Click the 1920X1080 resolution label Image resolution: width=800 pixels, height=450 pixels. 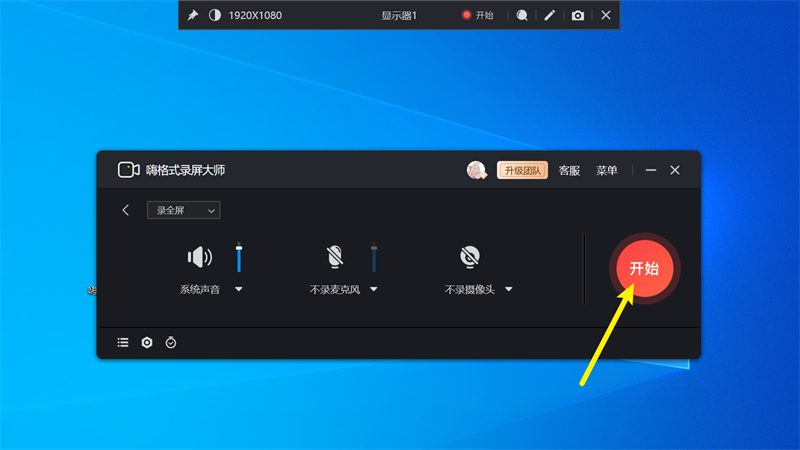click(x=255, y=15)
